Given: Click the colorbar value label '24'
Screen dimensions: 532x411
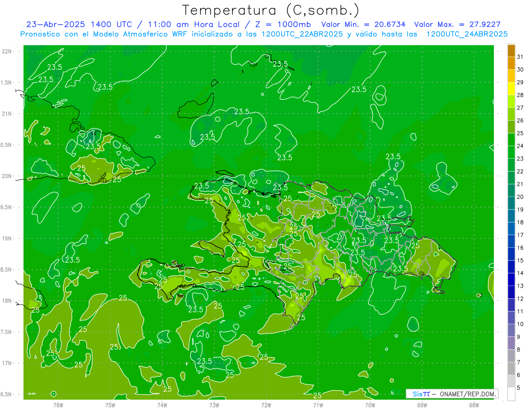Looking at the screenshot, I should [x=520, y=146].
